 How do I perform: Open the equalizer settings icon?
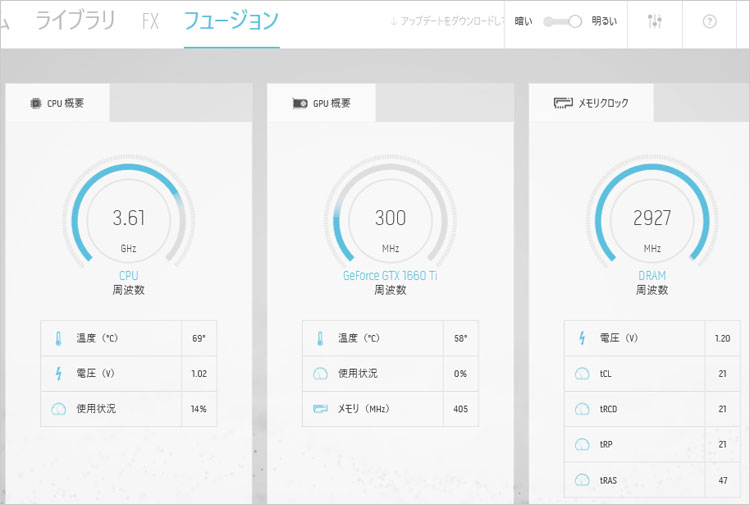click(655, 22)
